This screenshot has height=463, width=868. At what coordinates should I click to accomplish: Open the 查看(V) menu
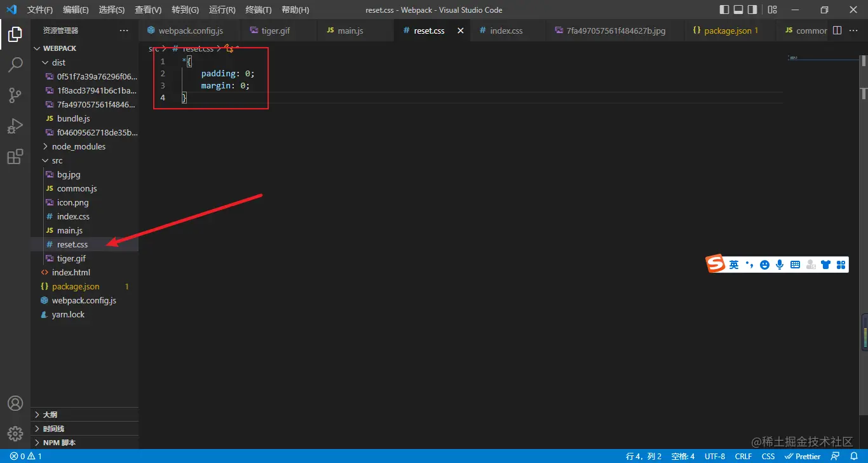point(148,10)
